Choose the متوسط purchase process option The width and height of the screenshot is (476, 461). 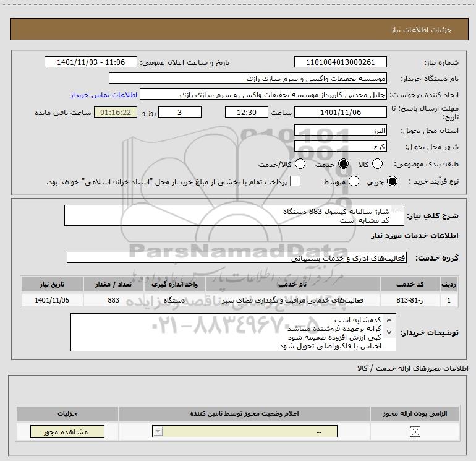click(x=354, y=181)
